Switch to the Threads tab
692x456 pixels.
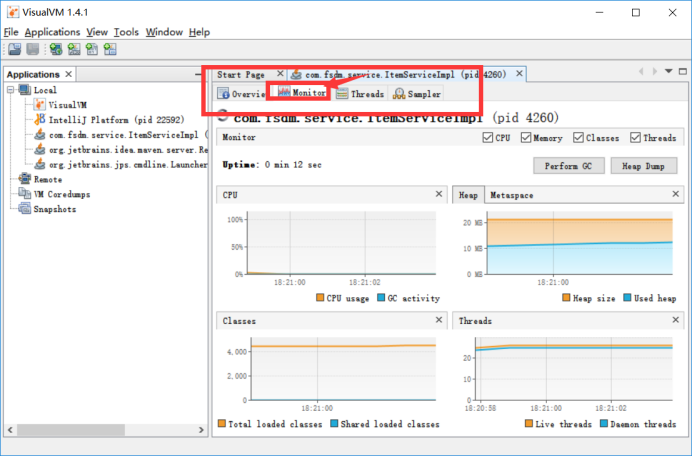point(360,94)
